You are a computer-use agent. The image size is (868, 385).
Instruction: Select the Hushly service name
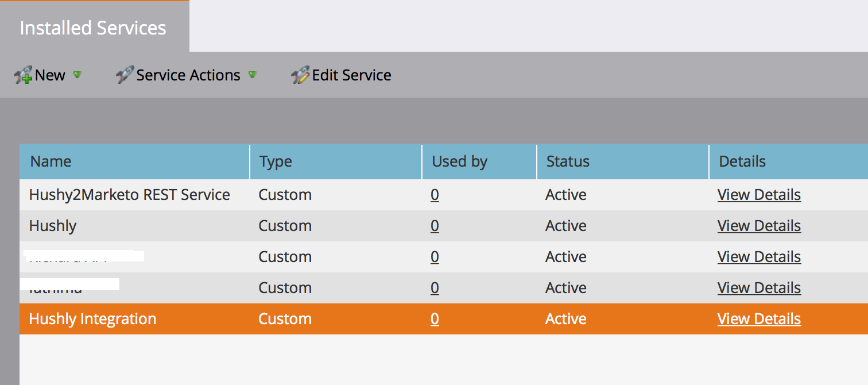[x=53, y=226]
